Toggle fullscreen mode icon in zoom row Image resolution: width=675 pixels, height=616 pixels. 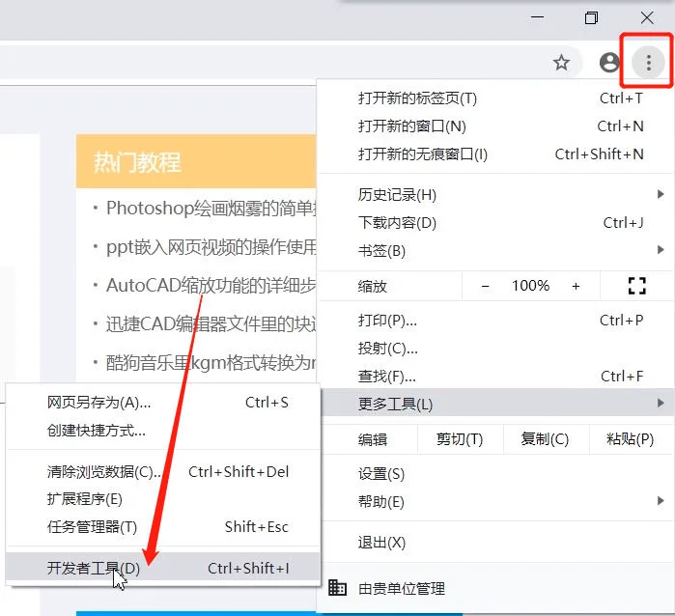coord(637,286)
